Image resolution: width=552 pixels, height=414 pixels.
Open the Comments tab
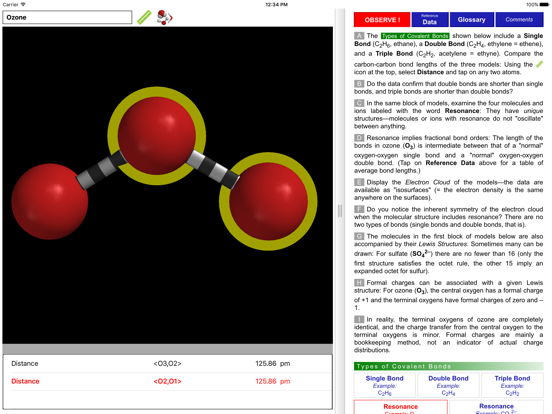click(519, 20)
